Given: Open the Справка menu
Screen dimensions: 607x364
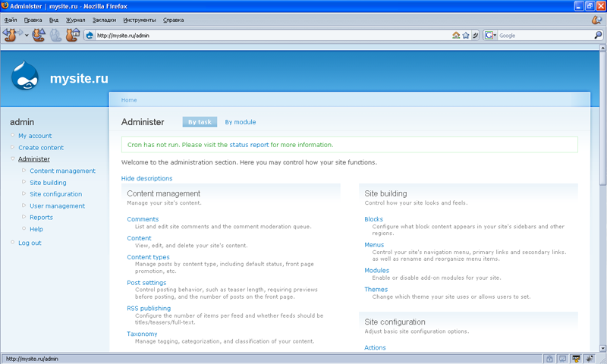Looking at the screenshot, I should [x=174, y=20].
